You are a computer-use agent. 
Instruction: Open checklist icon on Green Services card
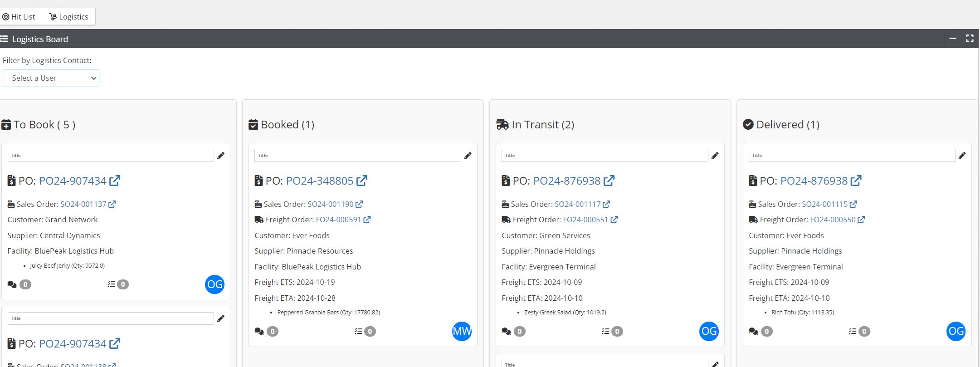pyautogui.click(x=605, y=332)
